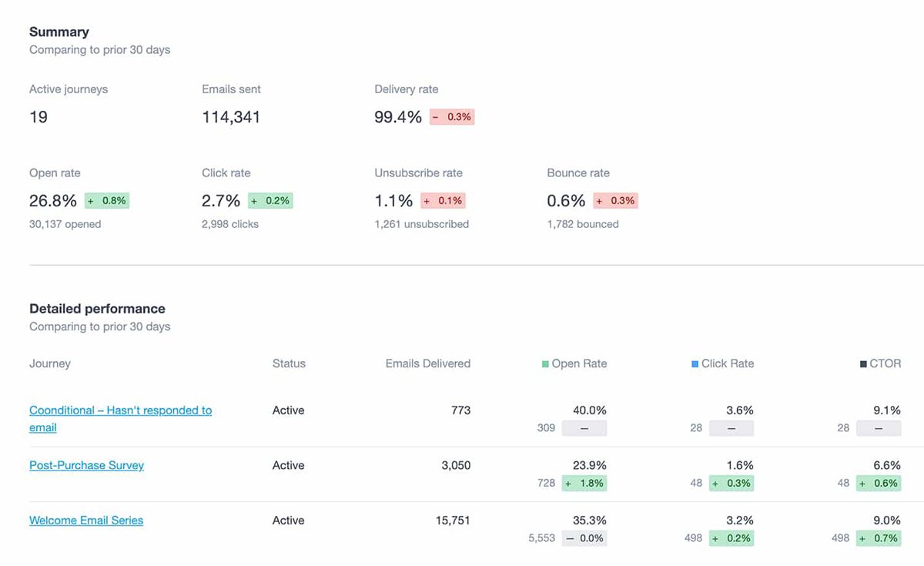The width and height of the screenshot is (924, 566).
Task: Open the Welcome Email Series journey link
Action: pos(86,521)
